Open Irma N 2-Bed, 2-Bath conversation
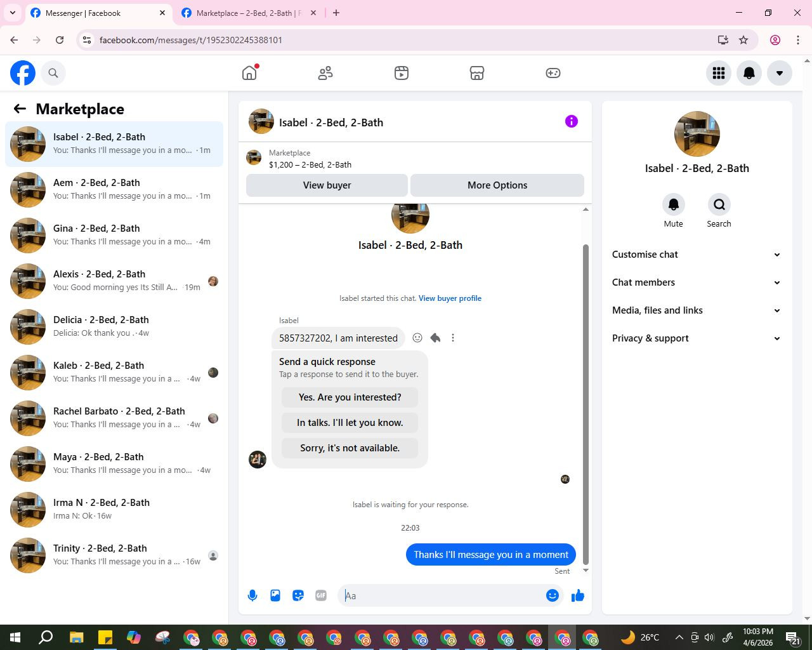This screenshot has height=650, width=812. [x=114, y=510]
